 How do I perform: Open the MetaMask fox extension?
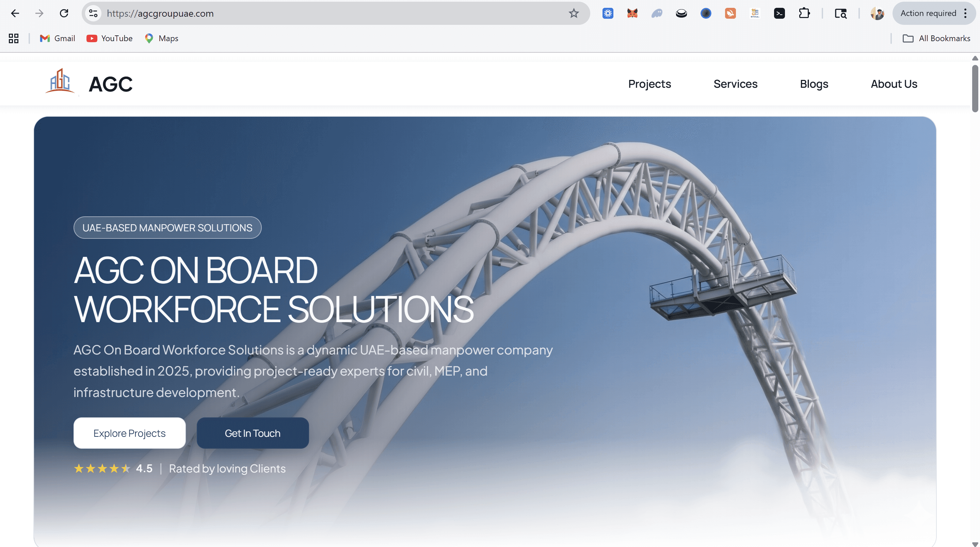632,13
